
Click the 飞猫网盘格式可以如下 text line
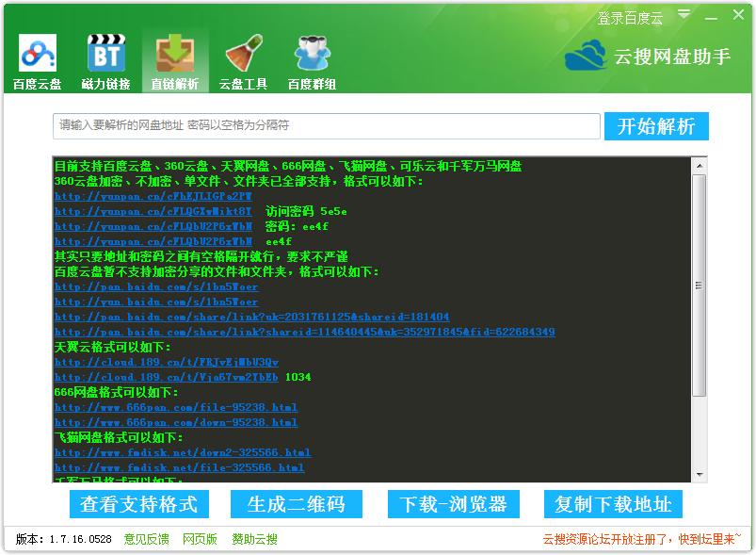(x=119, y=437)
